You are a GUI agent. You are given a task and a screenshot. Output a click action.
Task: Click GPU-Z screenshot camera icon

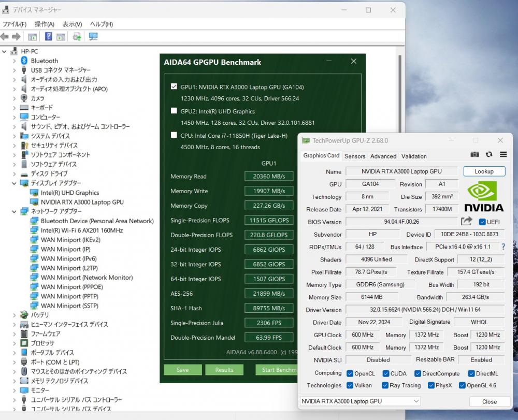tap(474, 154)
